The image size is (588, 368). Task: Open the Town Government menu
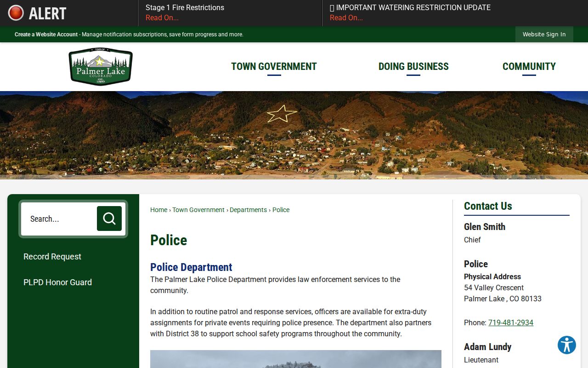(274, 67)
